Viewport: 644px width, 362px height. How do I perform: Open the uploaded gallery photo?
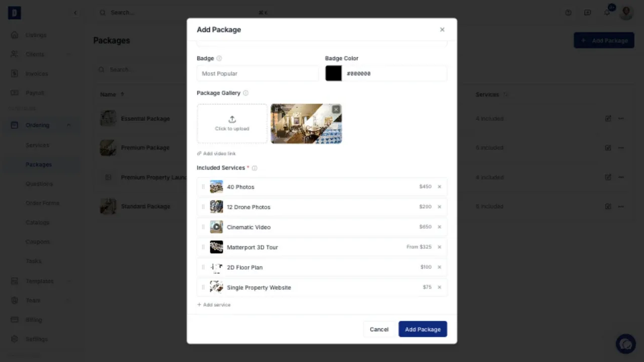point(306,124)
